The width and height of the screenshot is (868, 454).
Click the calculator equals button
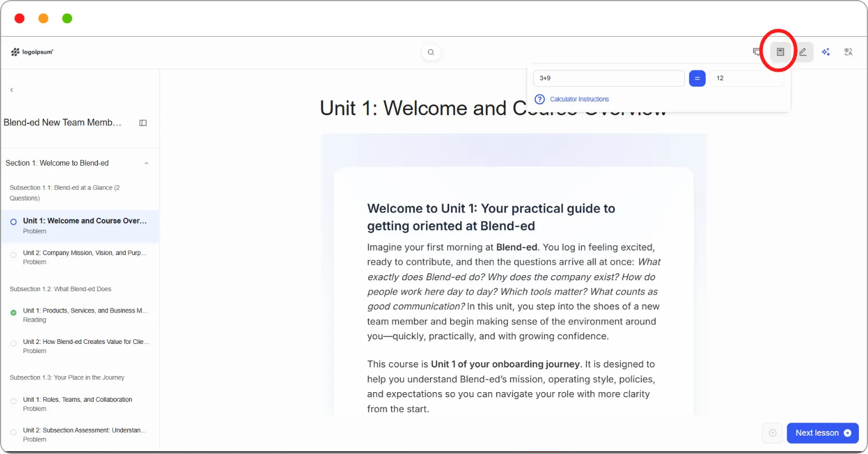(x=697, y=78)
